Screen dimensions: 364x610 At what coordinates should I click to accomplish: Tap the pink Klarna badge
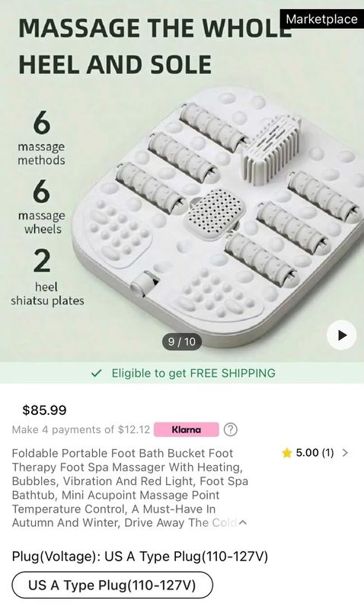187,429
